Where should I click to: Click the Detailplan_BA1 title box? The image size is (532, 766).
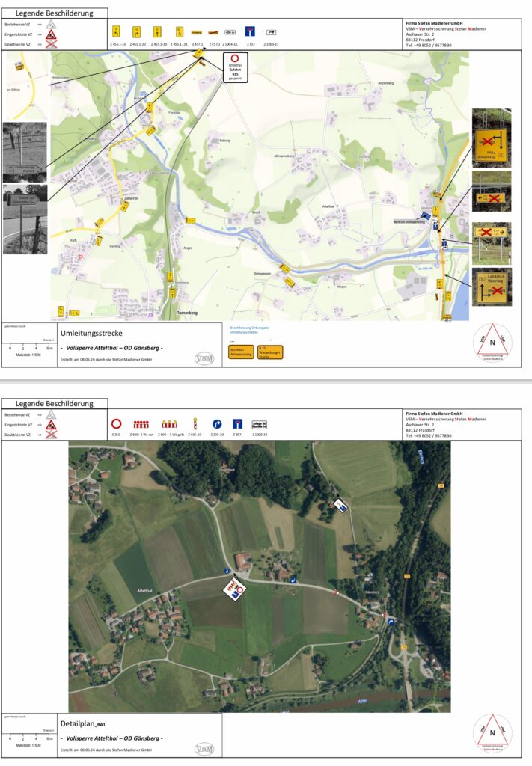tap(140, 736)
